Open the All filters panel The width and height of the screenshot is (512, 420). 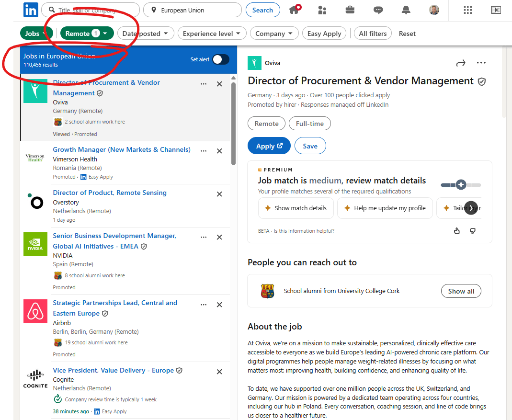click(373, 34)
